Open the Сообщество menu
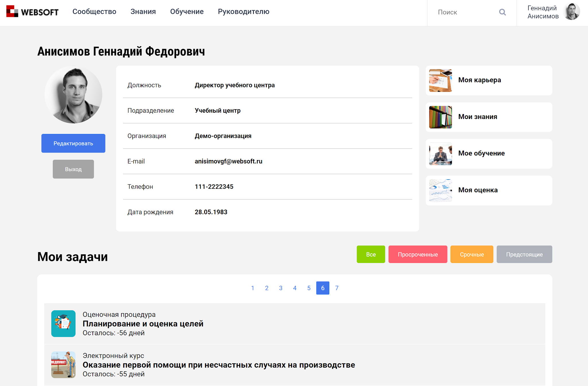This screenshot has height=386, width=588. pyautogui.click(x=94, y=12)
